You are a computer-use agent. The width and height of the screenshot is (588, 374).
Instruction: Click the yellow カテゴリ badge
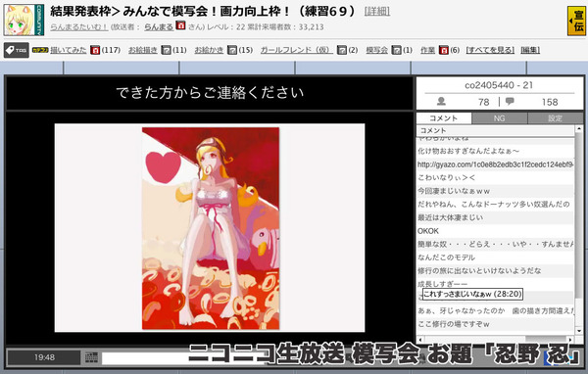click(40, 50)
